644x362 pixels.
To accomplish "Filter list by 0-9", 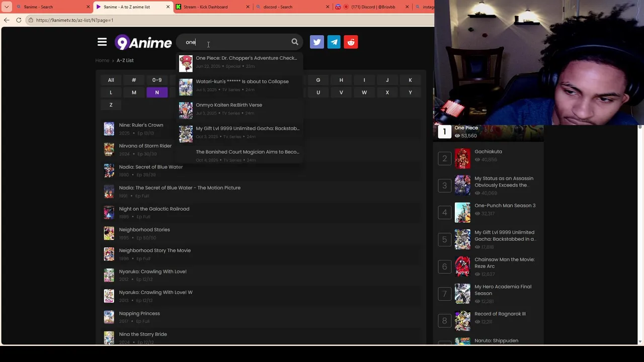I will point(157,80).
